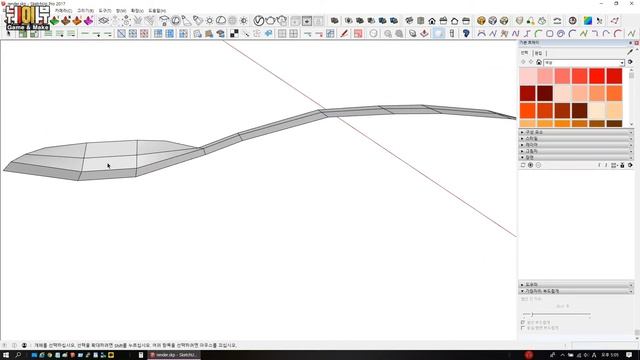Screen dimensions: 640x360
Task: Click the blue ear-shaped icon
Action: tap(466, 33)
